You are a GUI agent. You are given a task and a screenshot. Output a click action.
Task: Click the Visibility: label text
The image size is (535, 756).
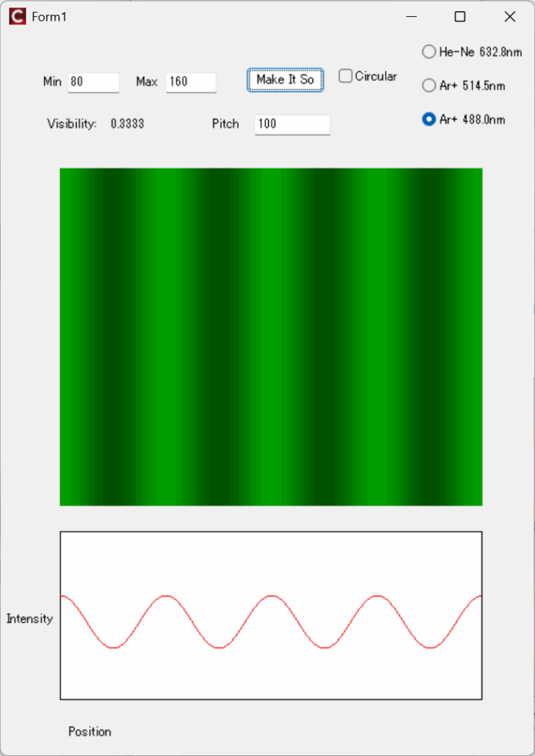click(x=72, y=124)
